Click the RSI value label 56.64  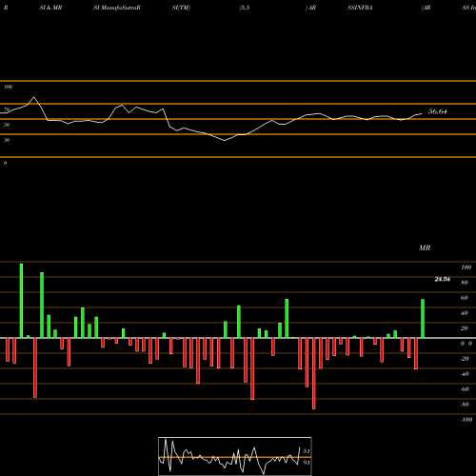point(438,111)
